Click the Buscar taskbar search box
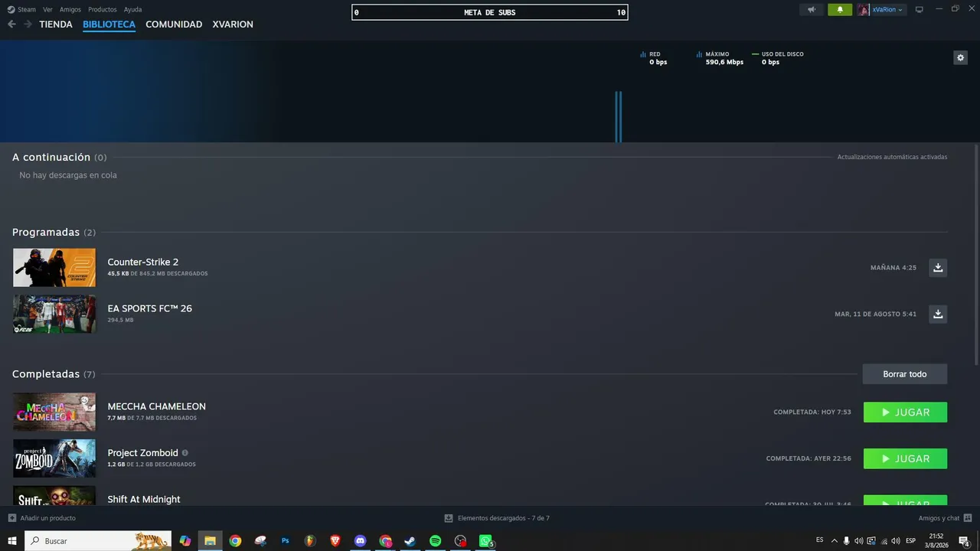Screen dimensions: 980x551 98,541
